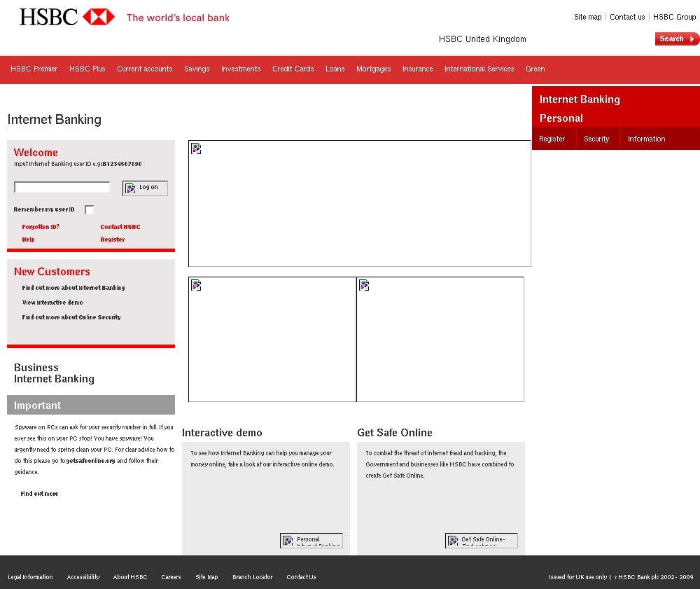
Task: Click the Contact Us footer link
Action: (301, 577)
